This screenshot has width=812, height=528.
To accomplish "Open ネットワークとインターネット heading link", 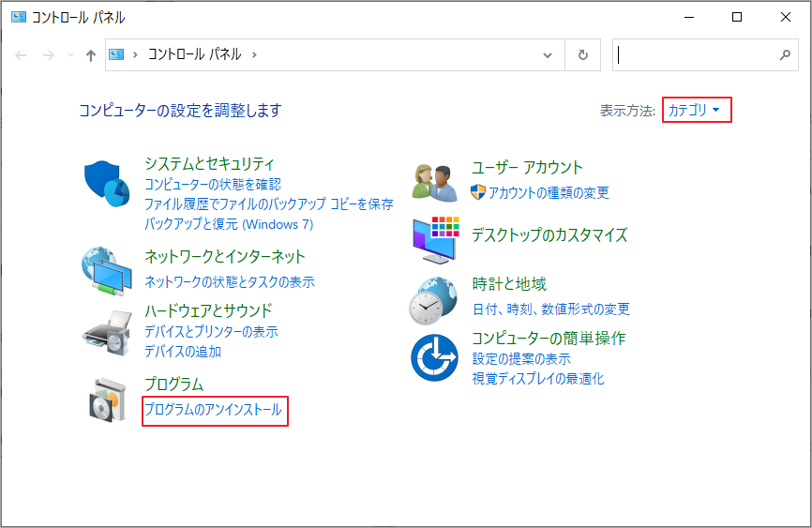I will 225,256.
